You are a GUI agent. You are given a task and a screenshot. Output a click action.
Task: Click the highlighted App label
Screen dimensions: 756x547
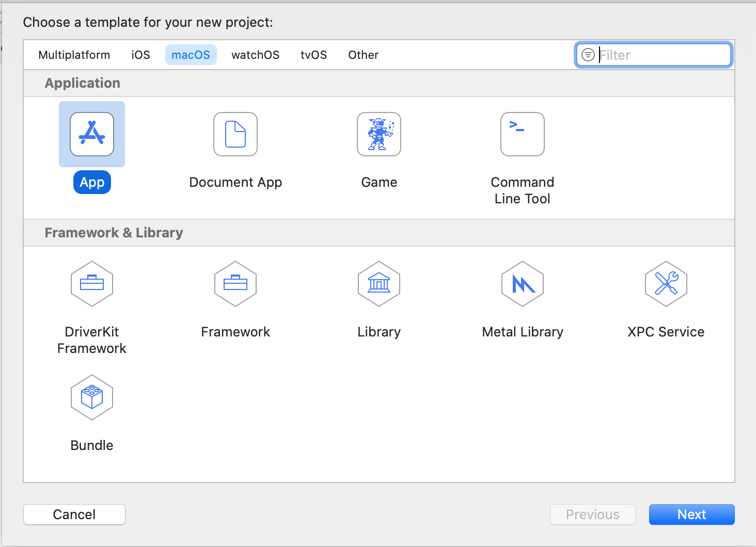click(92, 182)
